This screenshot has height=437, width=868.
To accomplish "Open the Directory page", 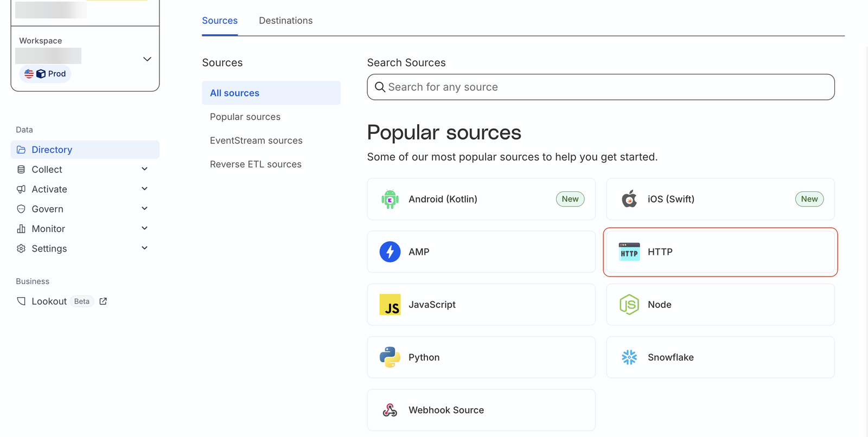I will click(x=85, y=150).
